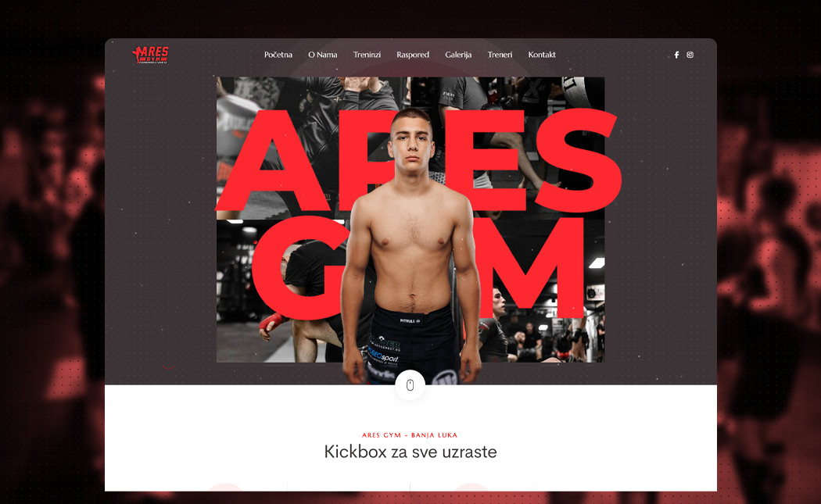Viewport: 821px width, 504px height.
Task: Navigate to Galerija
Action: [458, 55]
